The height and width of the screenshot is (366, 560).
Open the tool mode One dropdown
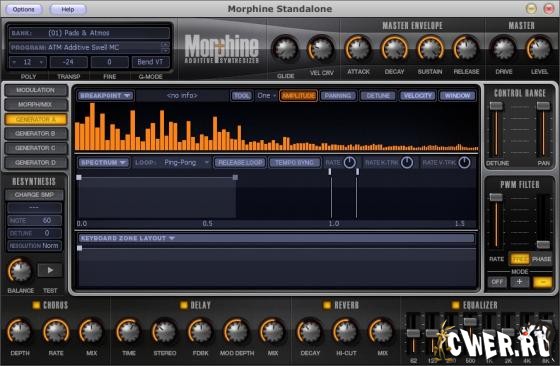tap(266, 96)
